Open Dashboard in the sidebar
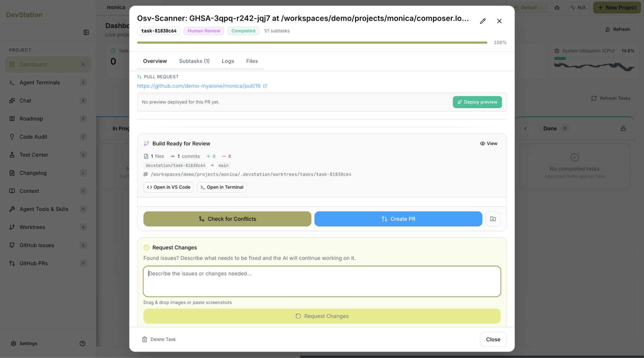The width and height of the screenshot is (644, 358). (48, 64)
